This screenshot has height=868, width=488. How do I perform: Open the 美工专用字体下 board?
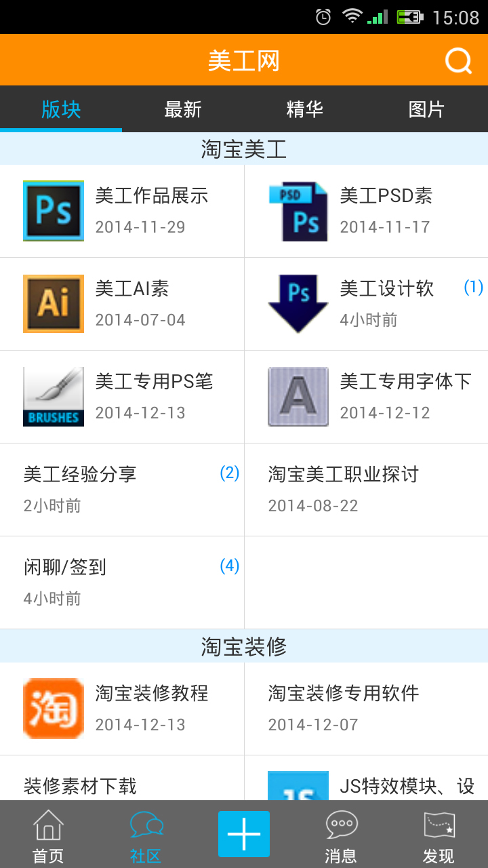(366, 397)
